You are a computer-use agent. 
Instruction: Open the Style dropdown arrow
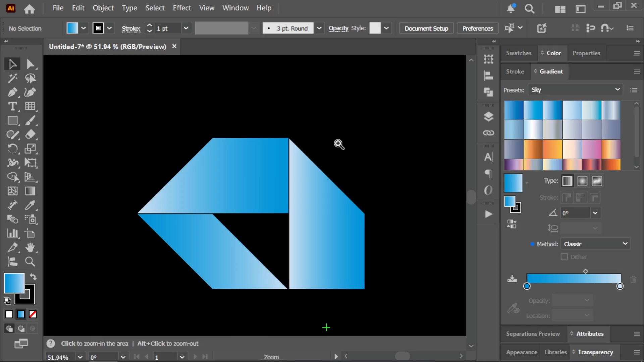(386, 28)
